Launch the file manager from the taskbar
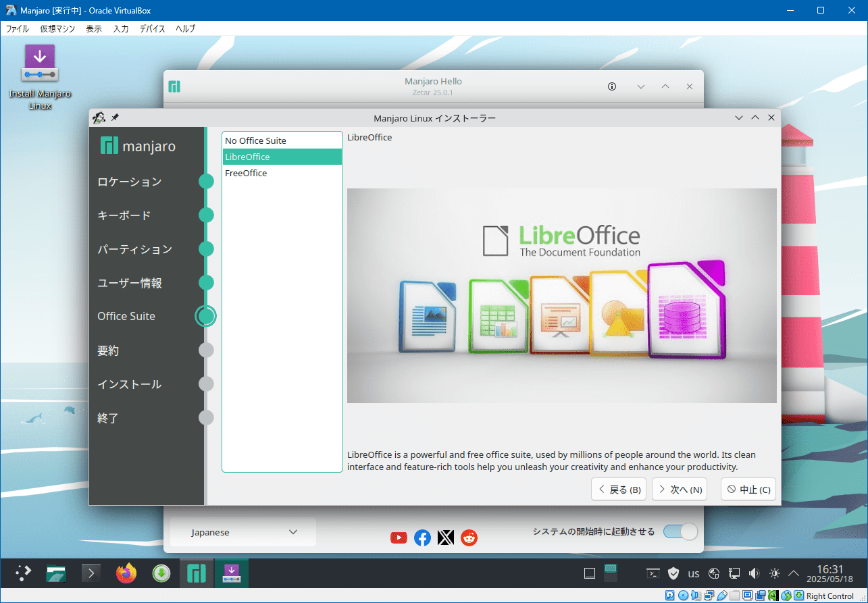Viewport: 868px width, 603px height. (x=56, y=573)
